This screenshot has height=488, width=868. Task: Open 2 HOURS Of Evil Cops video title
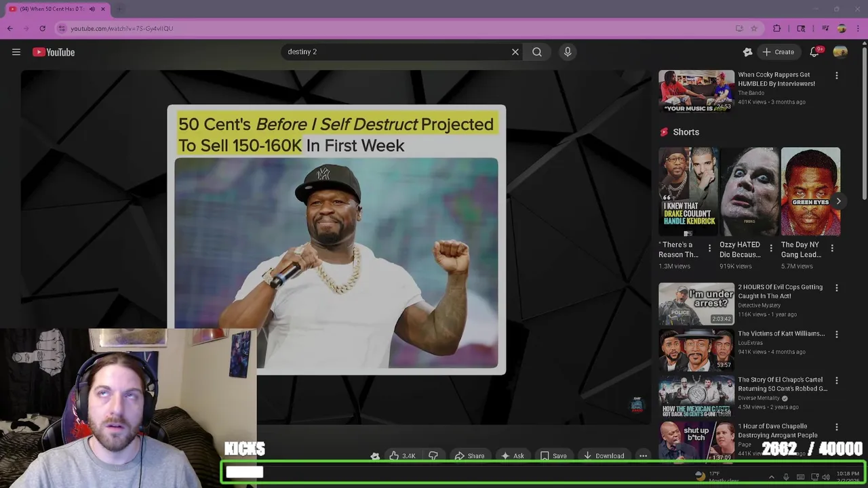pos(781,291)
